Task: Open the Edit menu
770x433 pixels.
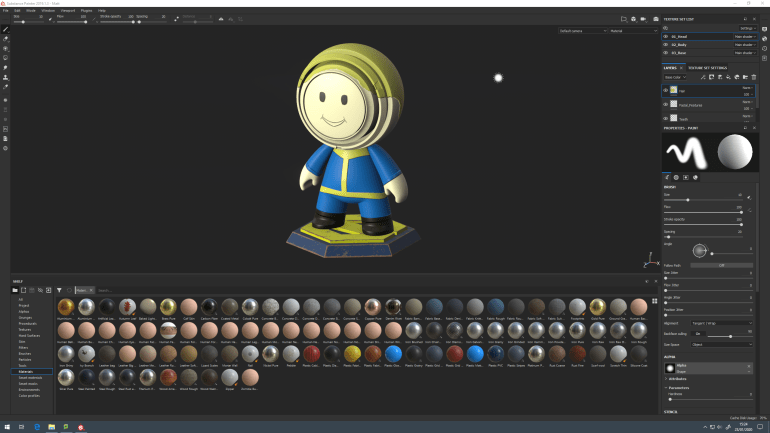Action: [17, 10]
